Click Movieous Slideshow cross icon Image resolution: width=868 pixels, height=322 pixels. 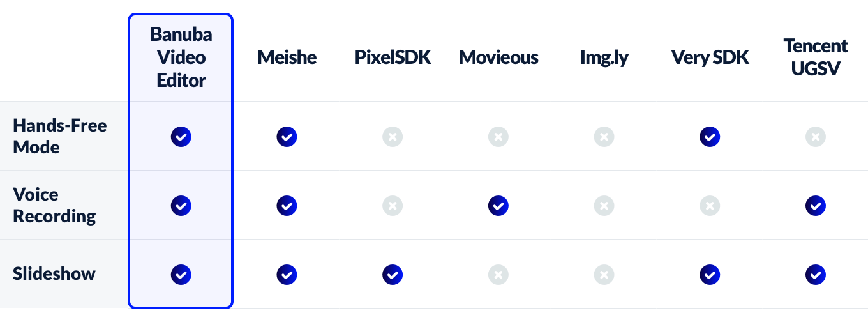498,274
